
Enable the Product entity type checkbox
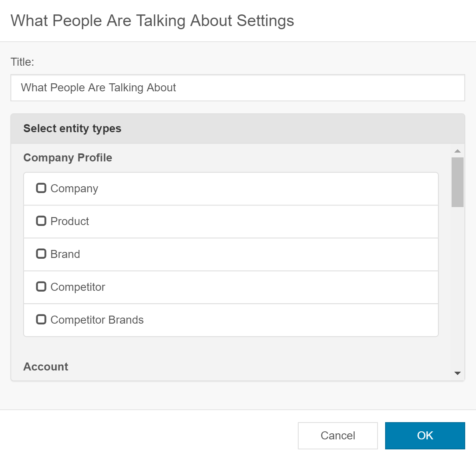click(x=41, y=221)
